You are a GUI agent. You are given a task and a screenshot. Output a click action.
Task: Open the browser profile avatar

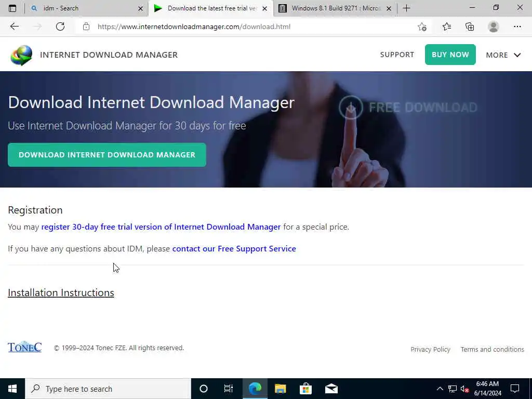pos(494,26)
